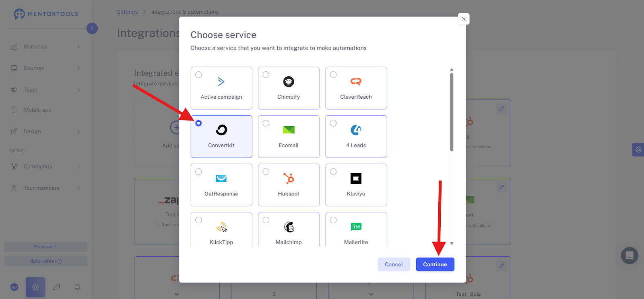Click the Mentortools logo in sidebar
Viewport: 644px width, 299px height.
[x=46, y=14]
